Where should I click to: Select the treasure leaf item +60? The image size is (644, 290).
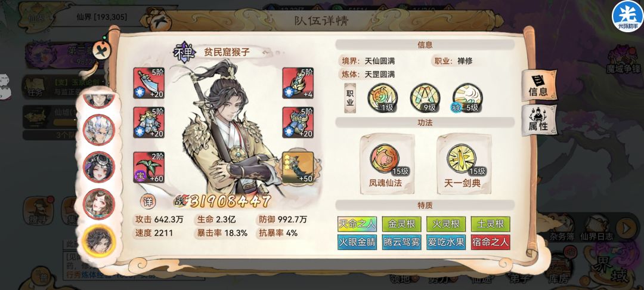tap(148, 167)
